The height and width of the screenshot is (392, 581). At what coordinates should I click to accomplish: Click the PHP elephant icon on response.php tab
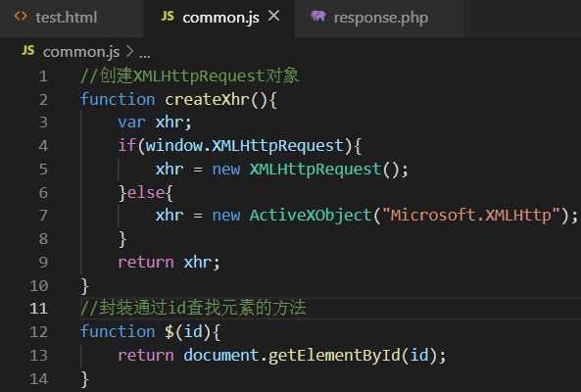pos(318,16)
